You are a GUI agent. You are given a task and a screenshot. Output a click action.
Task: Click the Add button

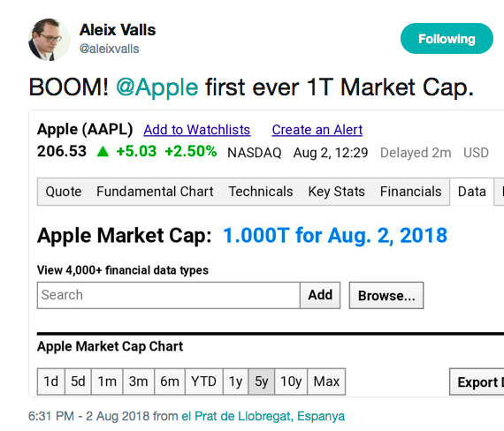pos(320,295)
